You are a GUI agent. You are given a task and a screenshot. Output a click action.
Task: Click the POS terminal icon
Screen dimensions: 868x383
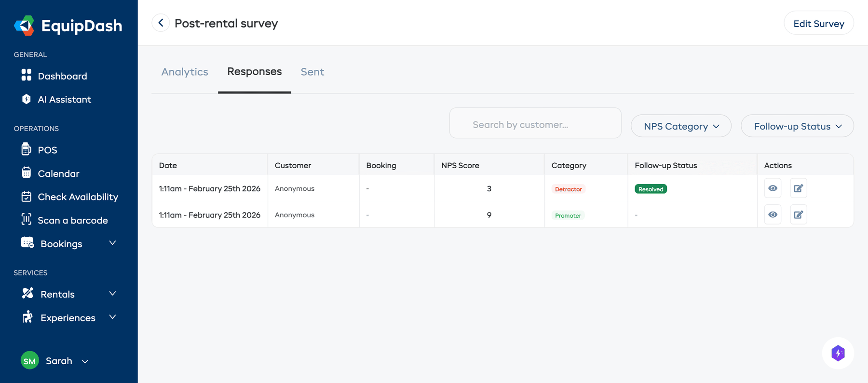pos(27,149)
